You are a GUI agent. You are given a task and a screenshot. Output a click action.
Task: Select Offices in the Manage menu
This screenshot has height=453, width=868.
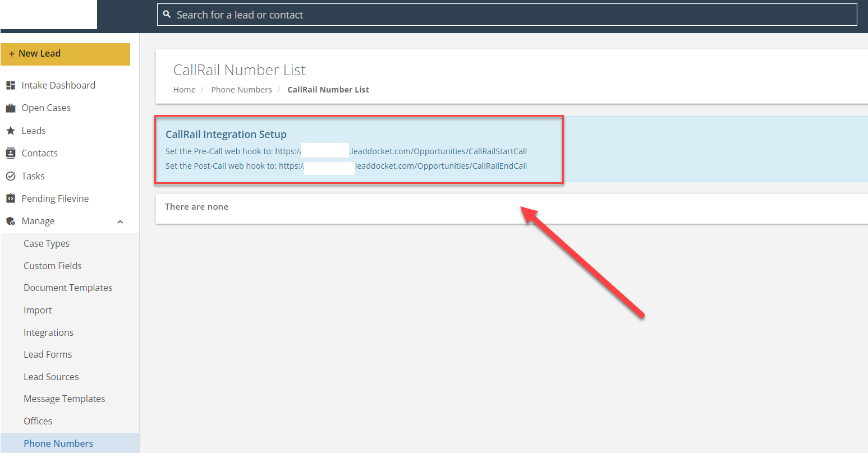pos(38,420)
